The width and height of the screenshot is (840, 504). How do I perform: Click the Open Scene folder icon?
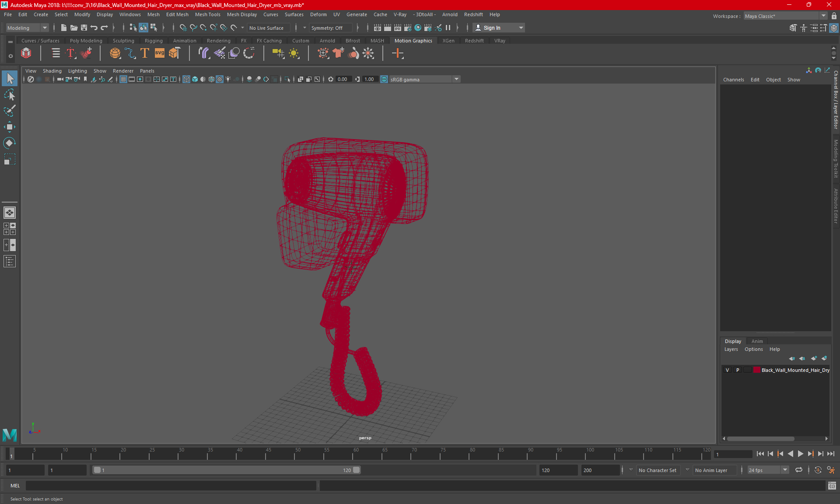(x=74, y=28)
